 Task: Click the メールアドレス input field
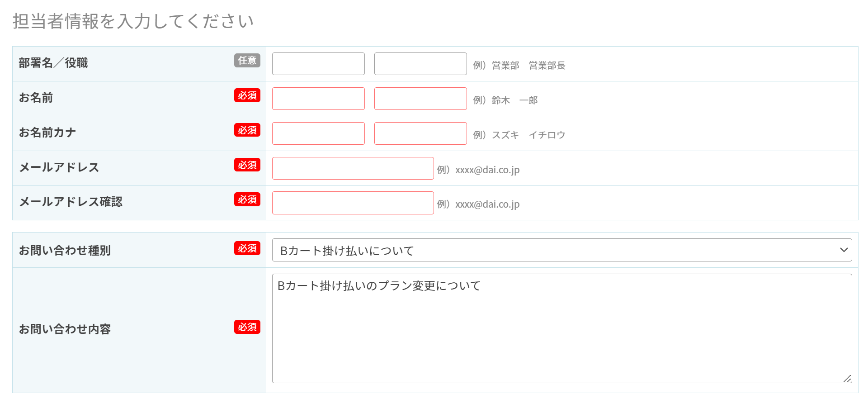tap(353, 168)
